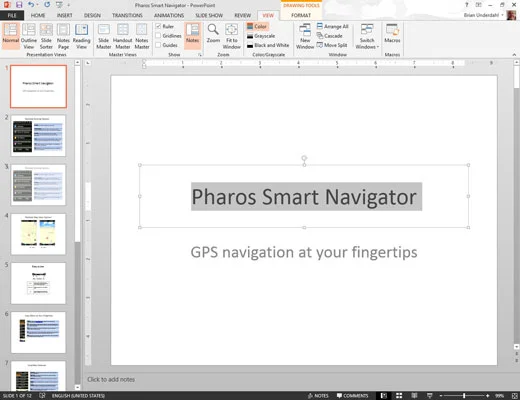Collapse the ribbon with the chevron
The image size is (520, 400).
pos(514,55)
